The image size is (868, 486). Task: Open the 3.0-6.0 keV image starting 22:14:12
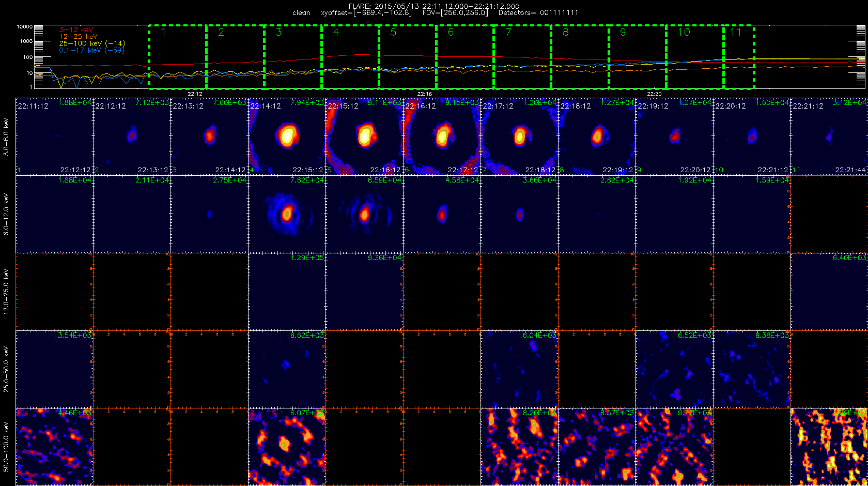click(287, 136)
